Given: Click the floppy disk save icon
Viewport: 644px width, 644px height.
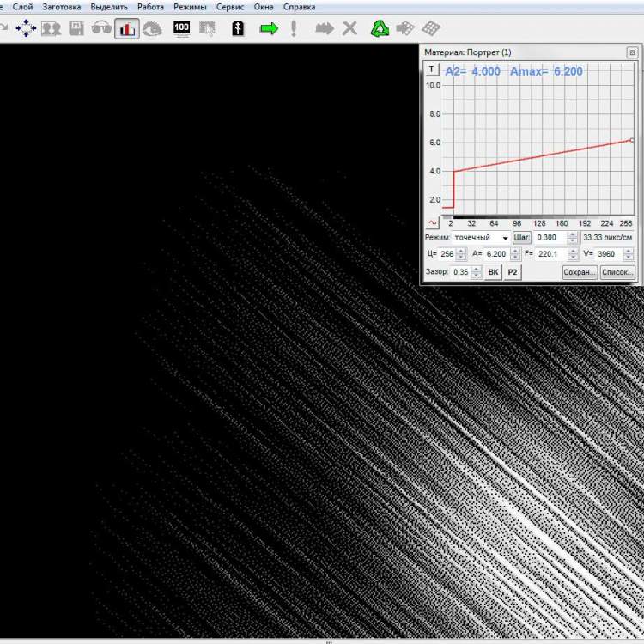Looking at the screenshot, I should point(76,28).
